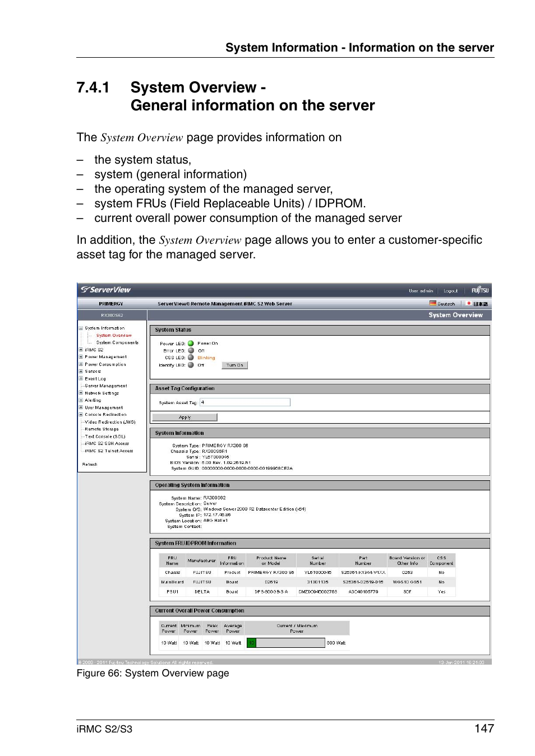Click the Turn On identify LED button
The height and width of the screenshot is (756, 535).
click(235, 365)
